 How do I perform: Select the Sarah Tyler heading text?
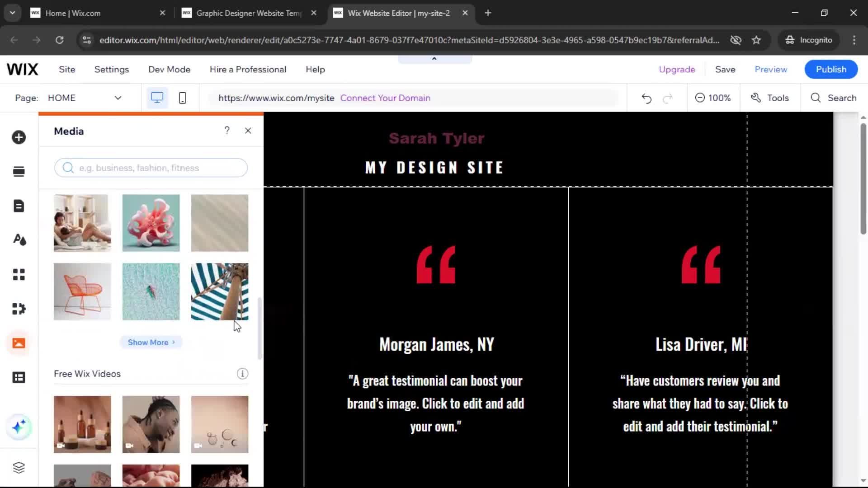point(436,138)
